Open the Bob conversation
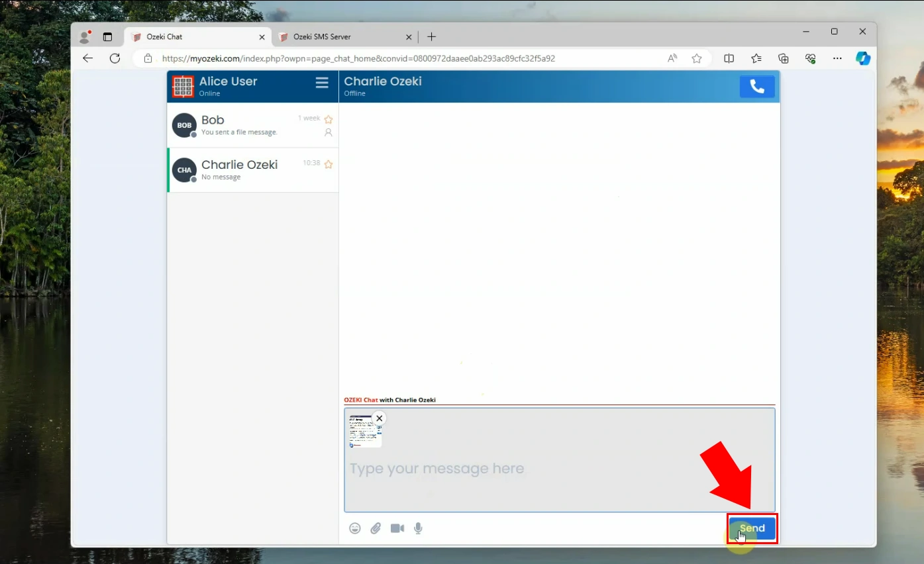This screenshot has height=564, width=924. (253, 125)
